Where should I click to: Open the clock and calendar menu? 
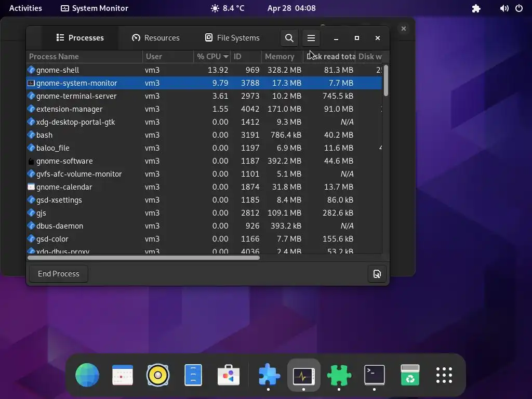pos(291,8)
